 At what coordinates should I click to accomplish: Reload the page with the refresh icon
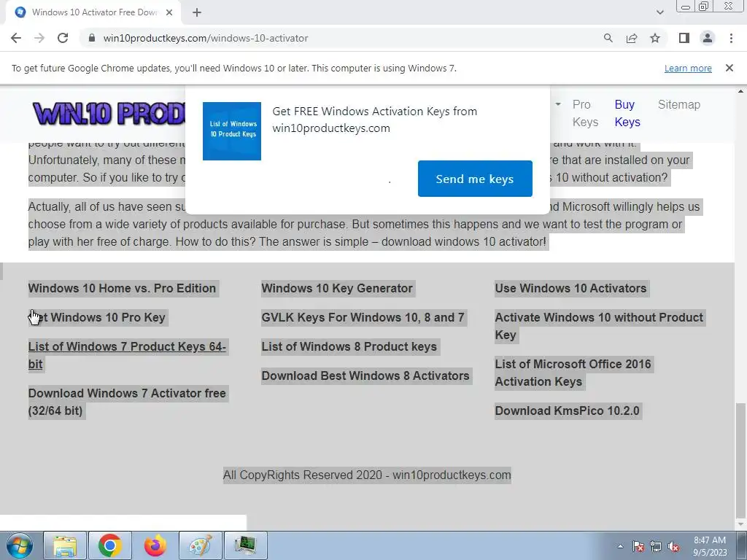pos(63,38)
